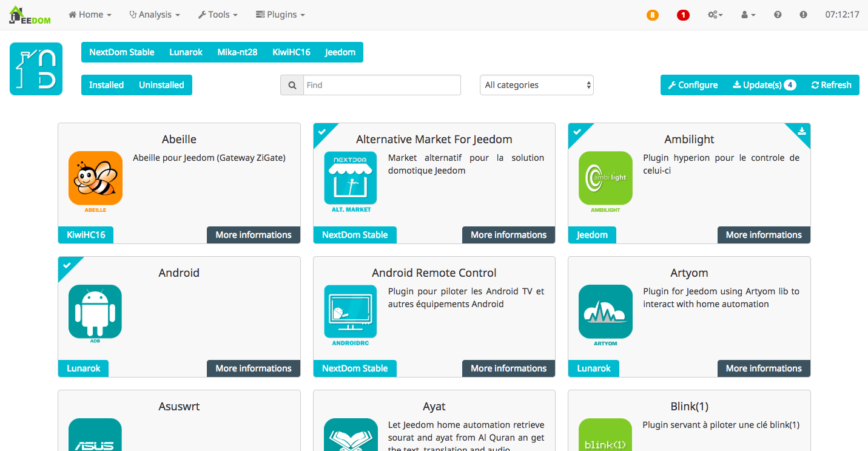Open the Analysis menu
Viewport: 868px width, 451px height.
(x=154, y=15)
